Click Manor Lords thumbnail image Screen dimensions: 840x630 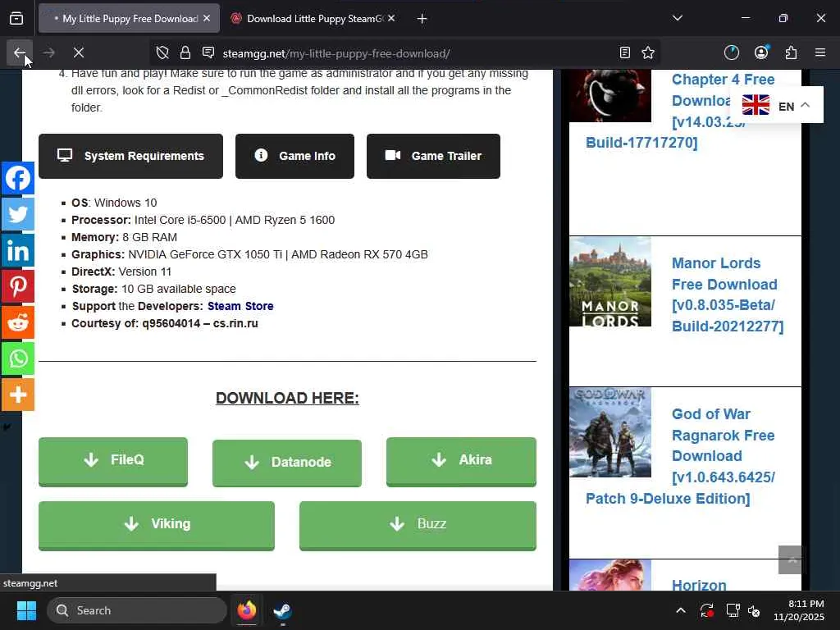(x=610, y=282)
